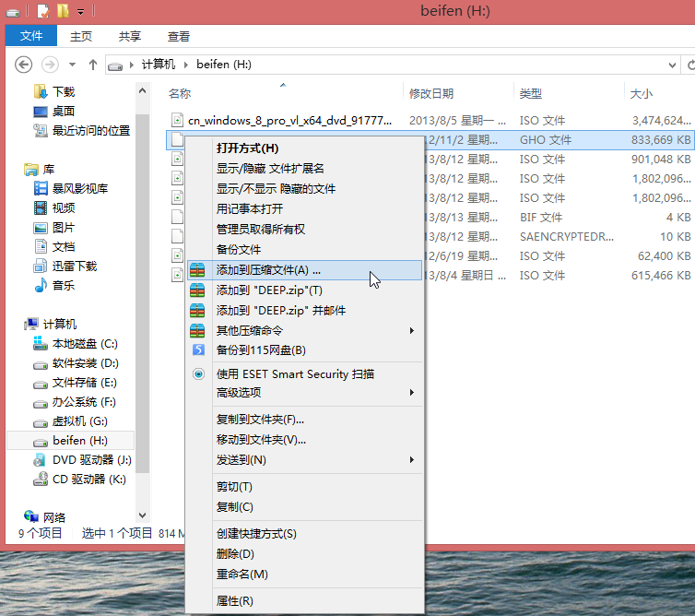Select file cn_windows_8_pro_vl_x64_dvd_91777...

point(289,120)
